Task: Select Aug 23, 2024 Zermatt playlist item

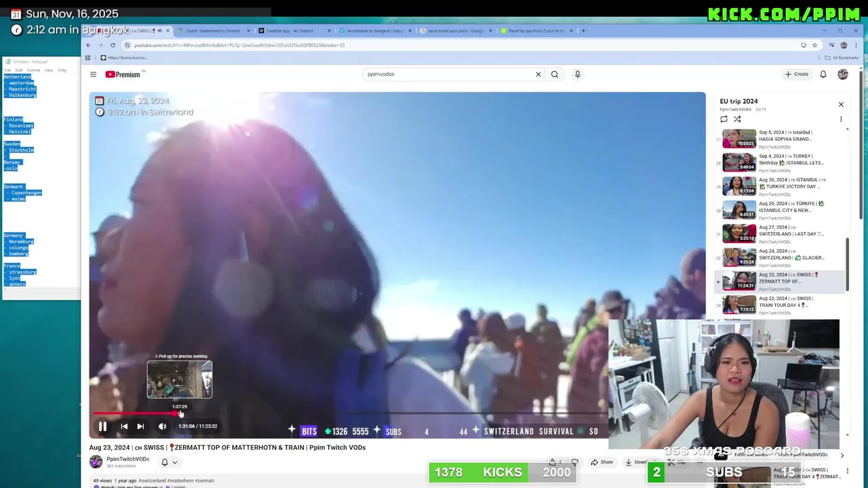Action: [780, 281]
